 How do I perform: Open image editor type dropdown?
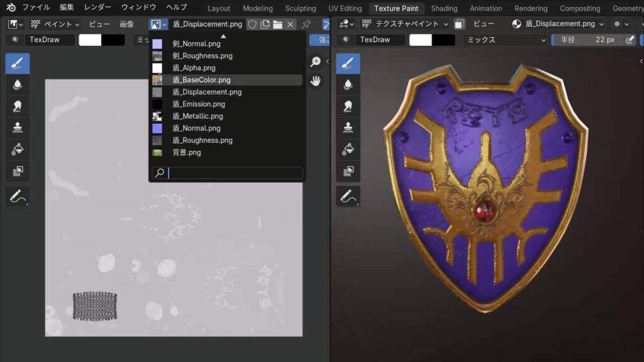coord(15,25)
